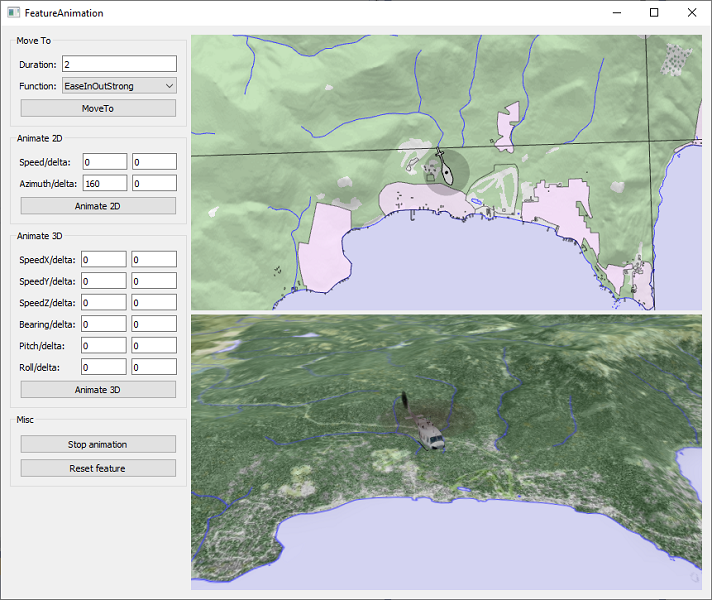This screenshot has width=712, height=600.
Task: Select the 2D Speed value field
Action: click(x=104, y=161)
